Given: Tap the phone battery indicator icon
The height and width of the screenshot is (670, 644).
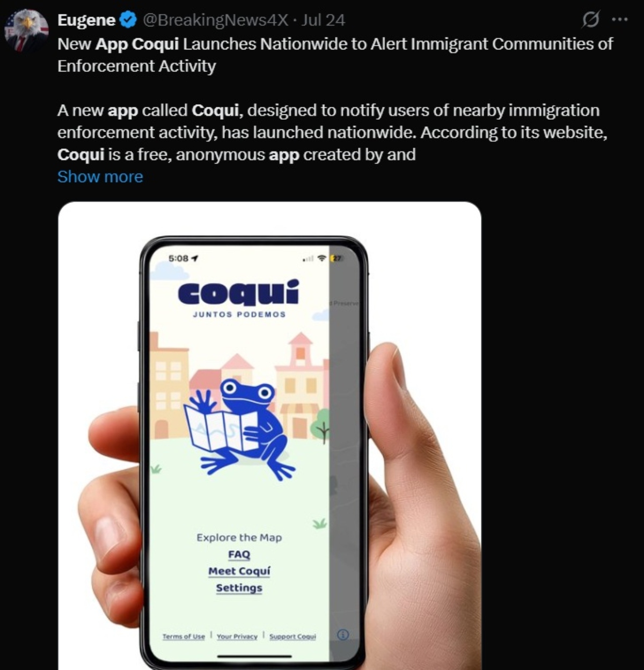Looking at the screenshot, I should click(337, 258).
